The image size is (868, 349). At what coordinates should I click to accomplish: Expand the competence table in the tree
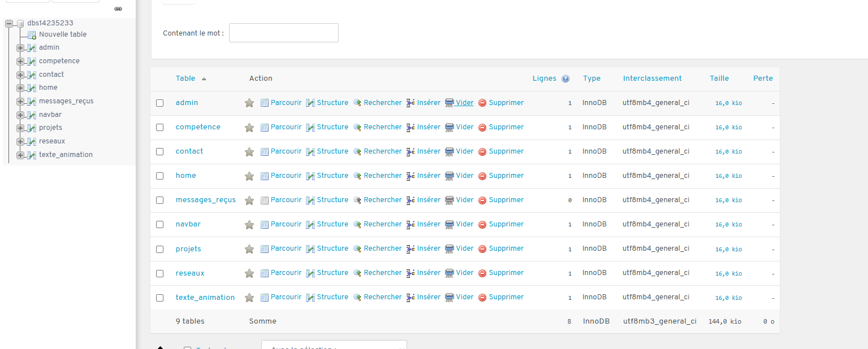(x=20, y=60)
